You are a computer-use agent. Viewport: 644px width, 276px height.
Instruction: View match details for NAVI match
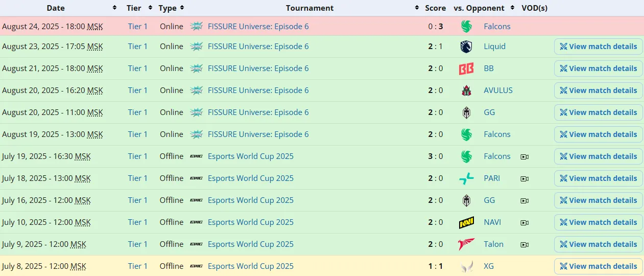coord(599,222)
